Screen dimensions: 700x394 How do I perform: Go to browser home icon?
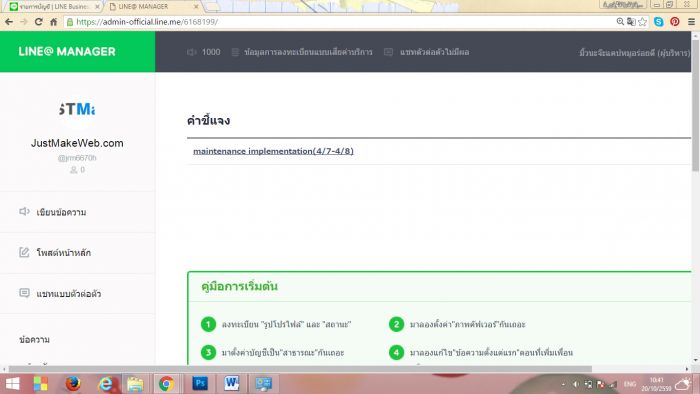point(54,21)
